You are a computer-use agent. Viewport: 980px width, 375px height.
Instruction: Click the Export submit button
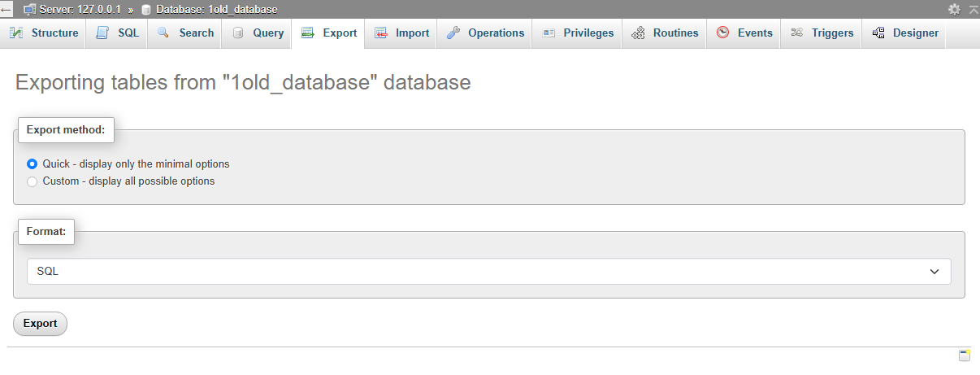tap(40, 324)
